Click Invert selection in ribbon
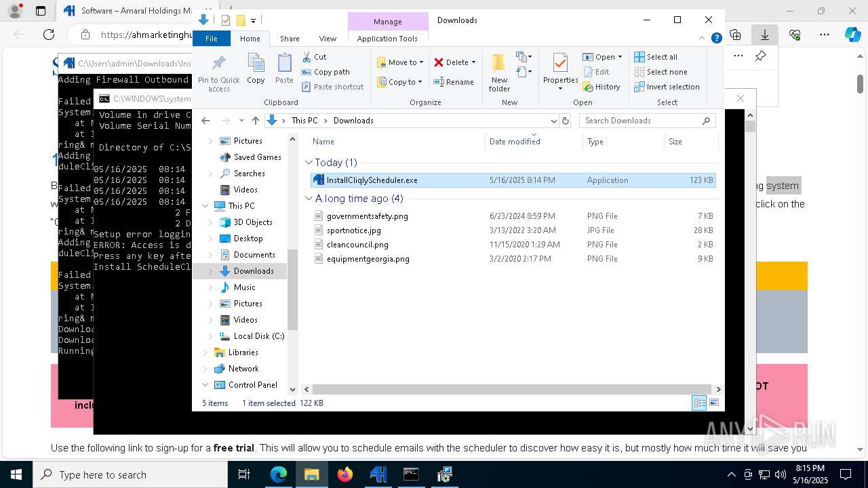 pyautogui.click(x=667, y=87)
